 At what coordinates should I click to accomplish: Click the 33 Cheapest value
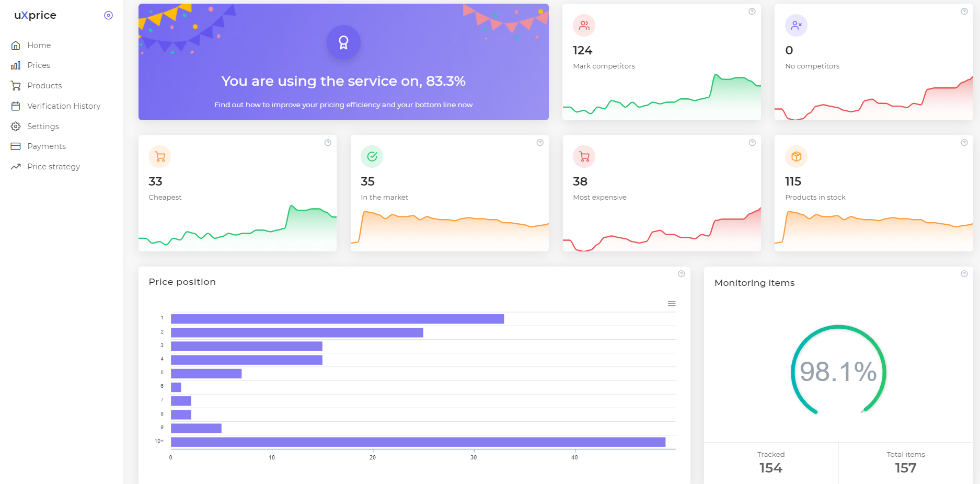pyautogui.click(x=155, y=181)
